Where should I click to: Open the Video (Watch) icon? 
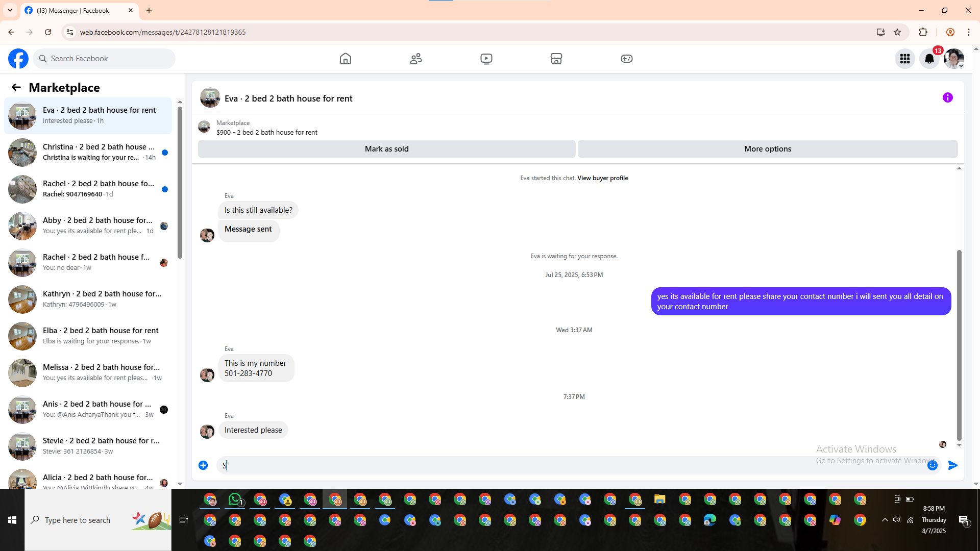(486, 59)
